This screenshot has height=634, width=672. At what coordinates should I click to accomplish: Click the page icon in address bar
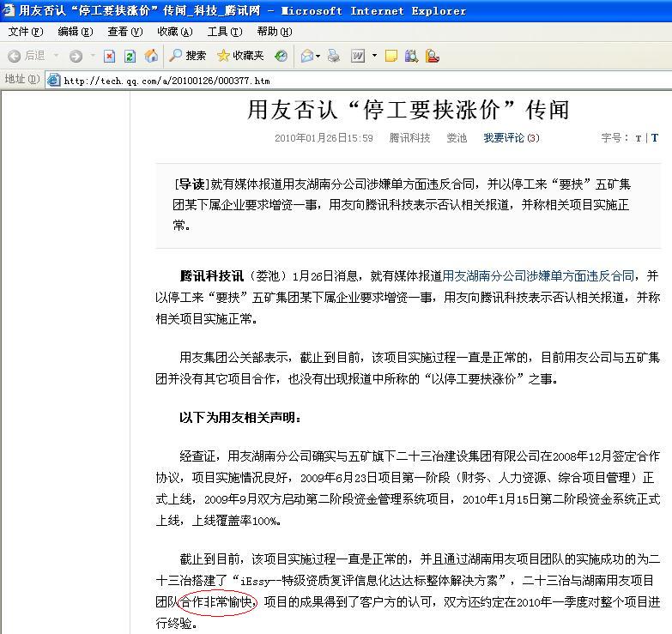pyautogui.click(x=53, y=80)
